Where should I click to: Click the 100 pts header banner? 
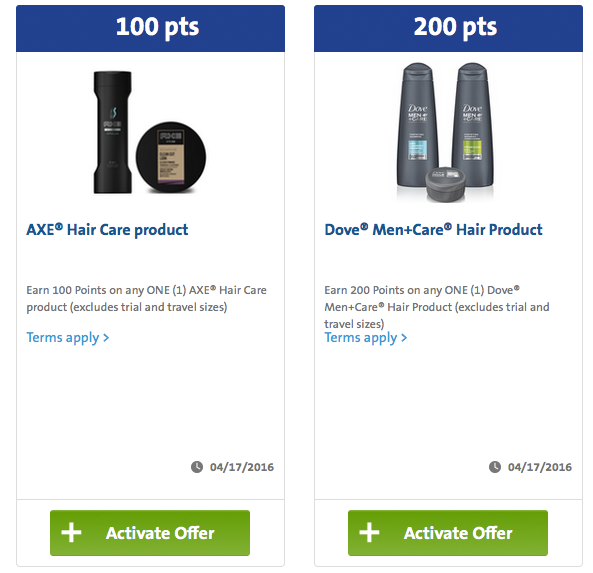150,28
